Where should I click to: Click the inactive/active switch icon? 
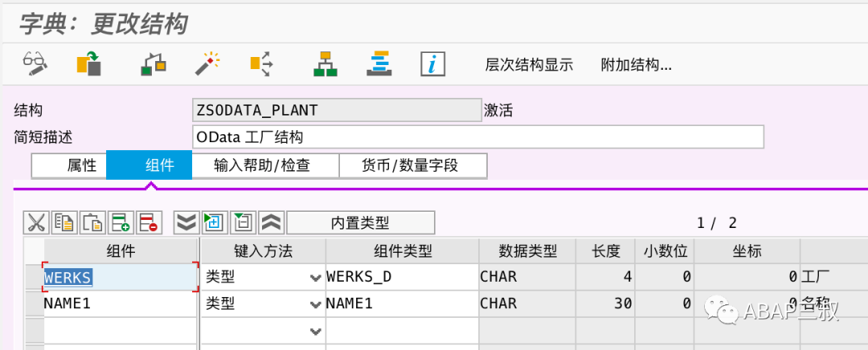[x=90, y=63]
